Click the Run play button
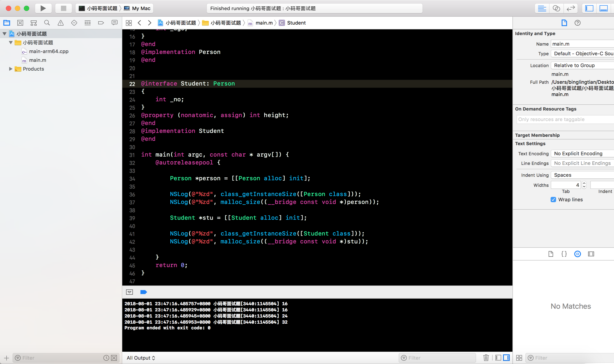 (43, 8)
